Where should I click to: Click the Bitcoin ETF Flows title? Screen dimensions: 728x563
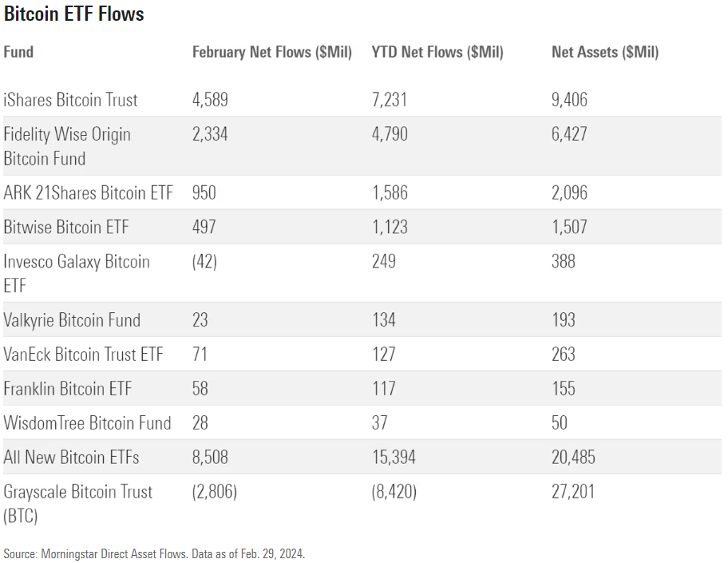(x=74, y=14)
